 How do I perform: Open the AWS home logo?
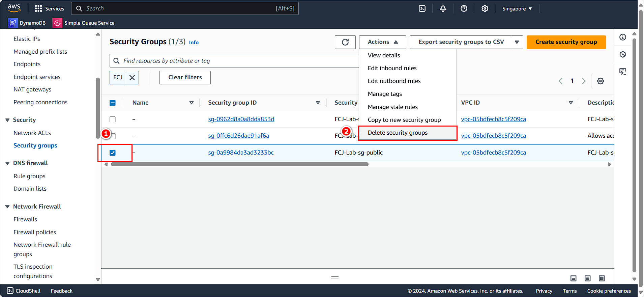tap(14, 8)
